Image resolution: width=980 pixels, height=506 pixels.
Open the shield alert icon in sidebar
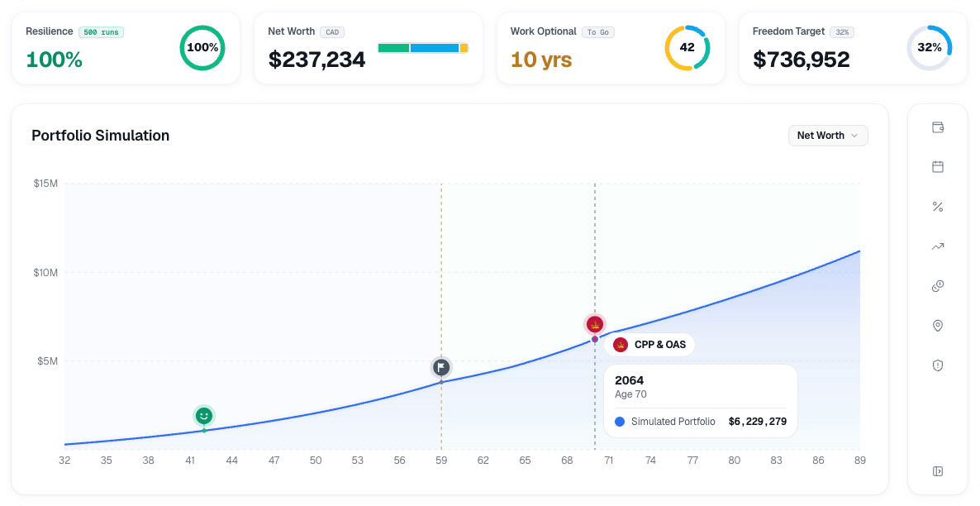click(x=938, y=365)
